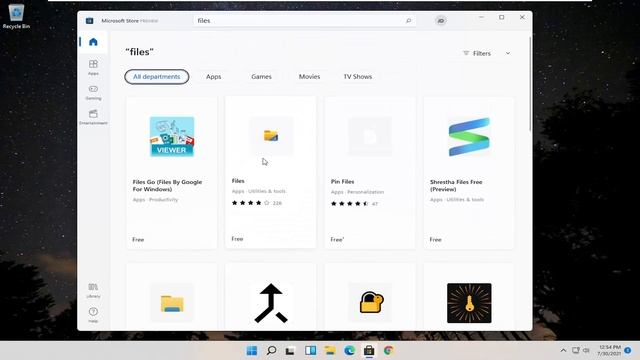
Task: Open the folder-icon app in second row
Action: pyautogui.click(x=172, y=303)
